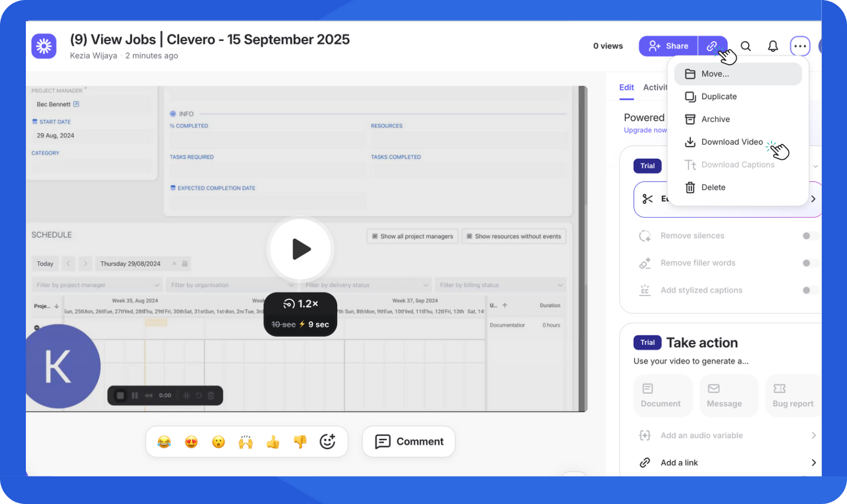Click the Loom logo icon
The image size is (847, 504).
[44, 46]
